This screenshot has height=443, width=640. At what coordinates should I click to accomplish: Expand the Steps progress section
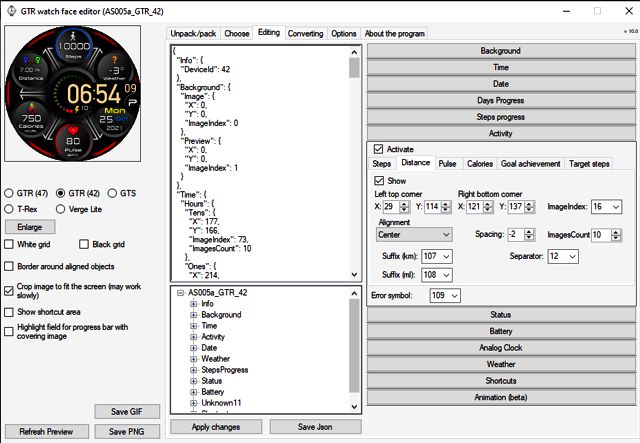tap(501, 117)
